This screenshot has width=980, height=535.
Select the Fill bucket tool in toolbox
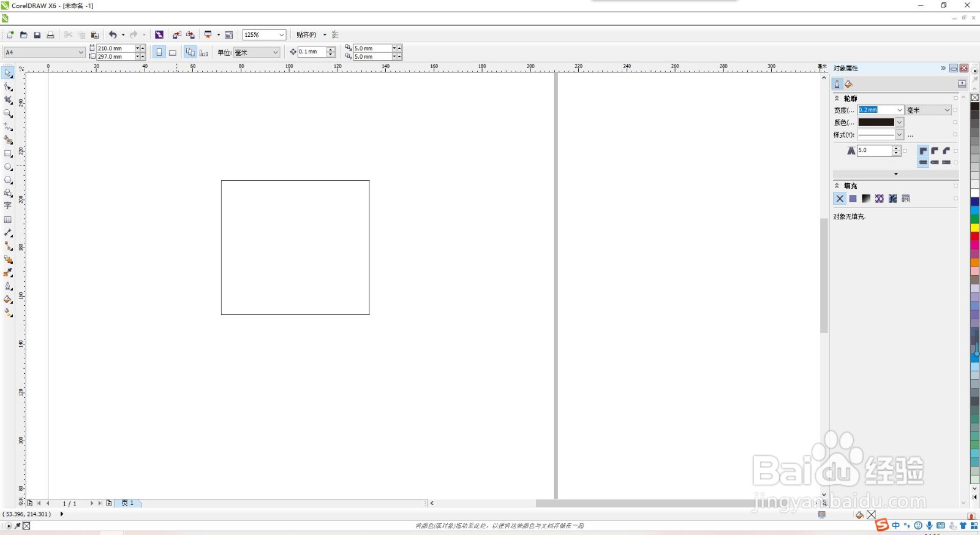8,300
